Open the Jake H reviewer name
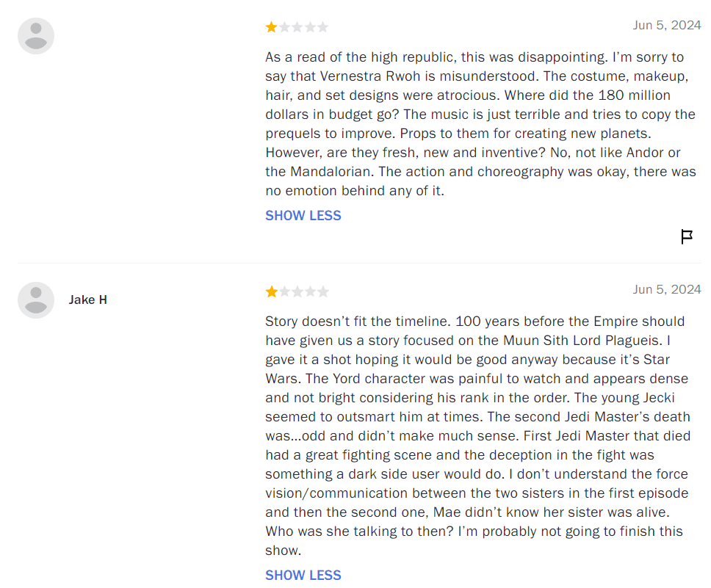 [88, 300]
